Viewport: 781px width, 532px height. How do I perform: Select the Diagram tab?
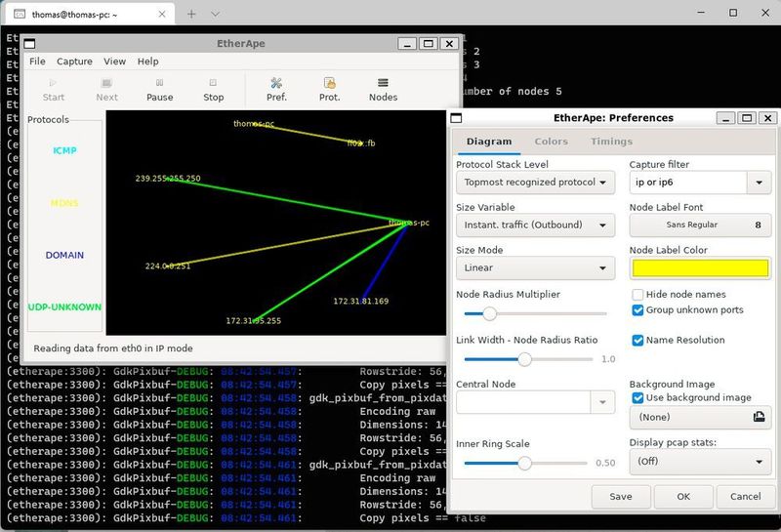tap(489, 142)
